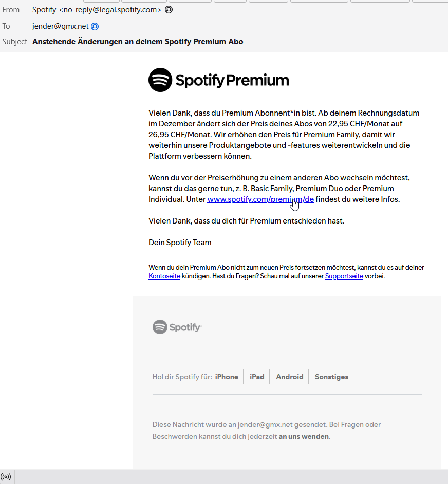This screenshot has width=448, height=484.
Task: Click the "Subject" header label
Action: coord(14,42)
